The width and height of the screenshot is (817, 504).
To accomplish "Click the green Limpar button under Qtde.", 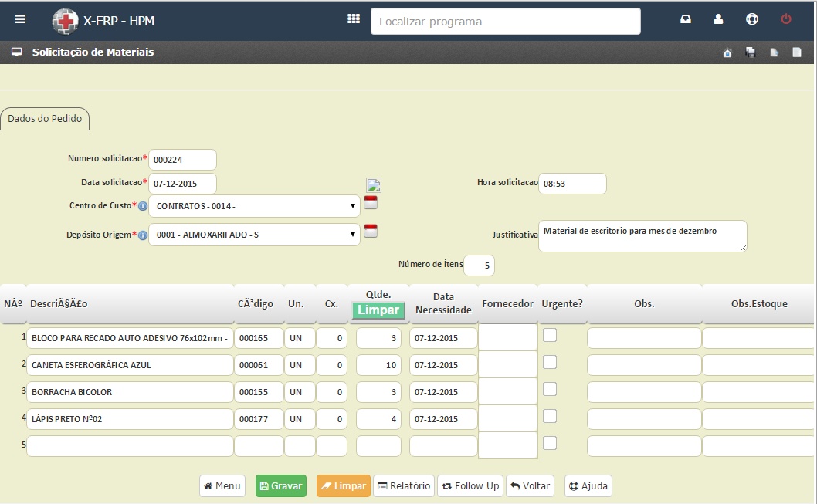I will (x=379, y=310).
